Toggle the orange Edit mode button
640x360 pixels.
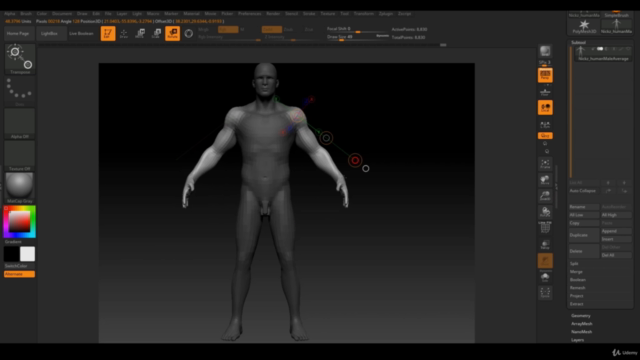pyautogui.click(x=108, y=33)
